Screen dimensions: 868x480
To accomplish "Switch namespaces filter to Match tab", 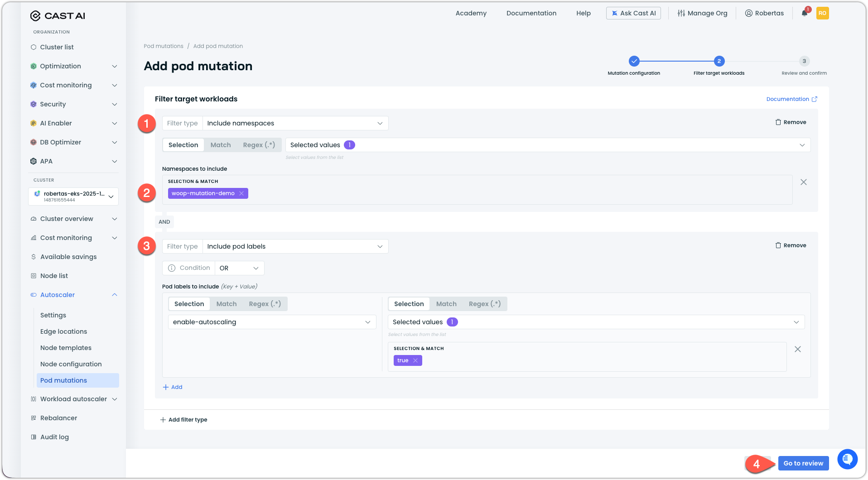I will [x=221, y=145].
